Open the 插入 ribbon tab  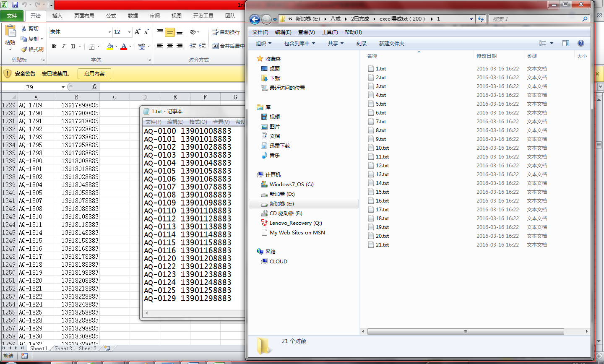[57, 16]
